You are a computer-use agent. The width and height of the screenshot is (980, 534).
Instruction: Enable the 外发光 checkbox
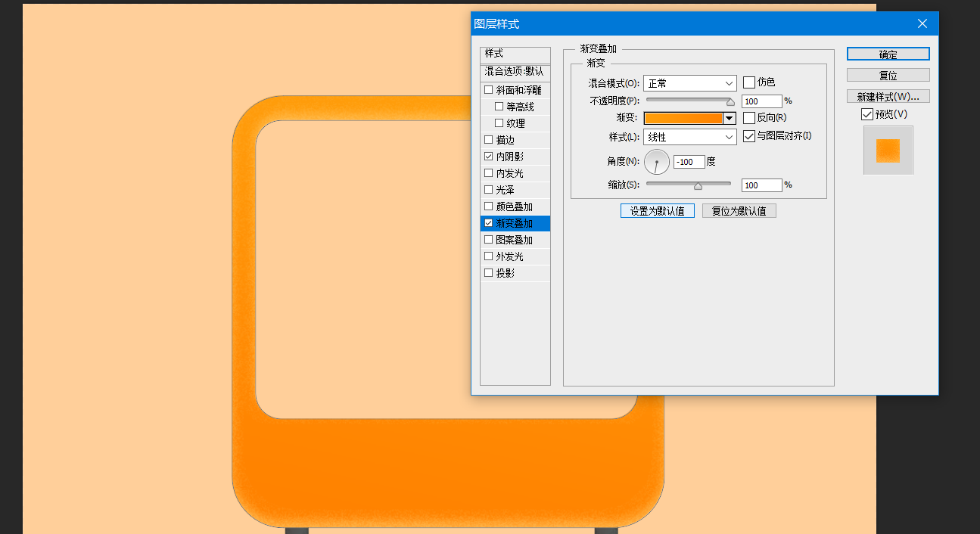(488, 256)
